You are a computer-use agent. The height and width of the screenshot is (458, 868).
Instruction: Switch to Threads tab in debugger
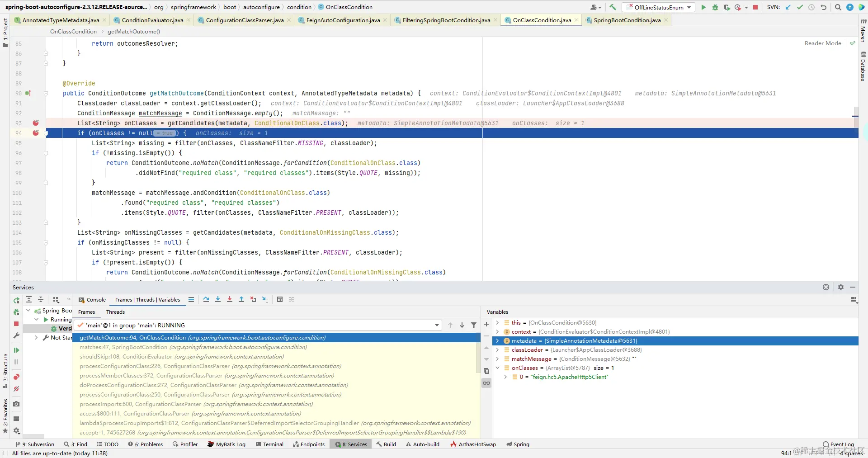click(x=115, y=312)
